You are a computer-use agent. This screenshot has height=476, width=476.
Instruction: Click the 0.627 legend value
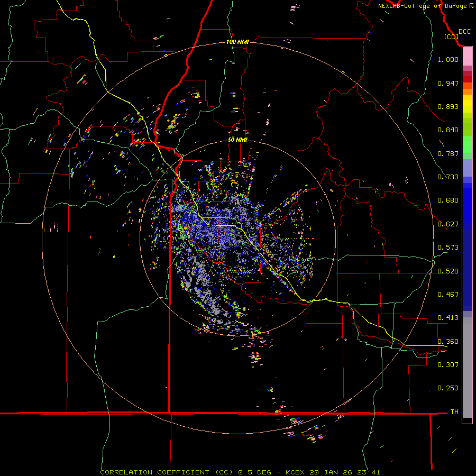pyautogui.click(x=448, y=224)
